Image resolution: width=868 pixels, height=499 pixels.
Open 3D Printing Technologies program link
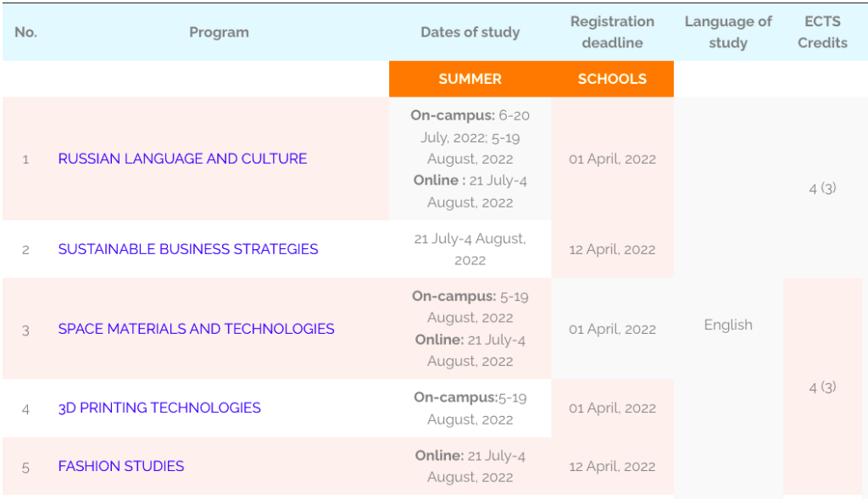(x=159, y=408)
